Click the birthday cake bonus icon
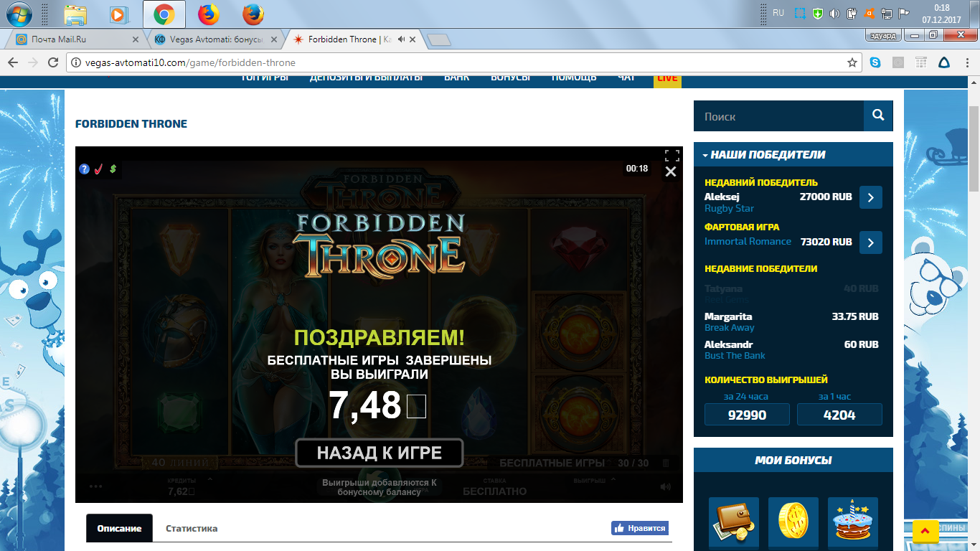 (x=853, y=523)
